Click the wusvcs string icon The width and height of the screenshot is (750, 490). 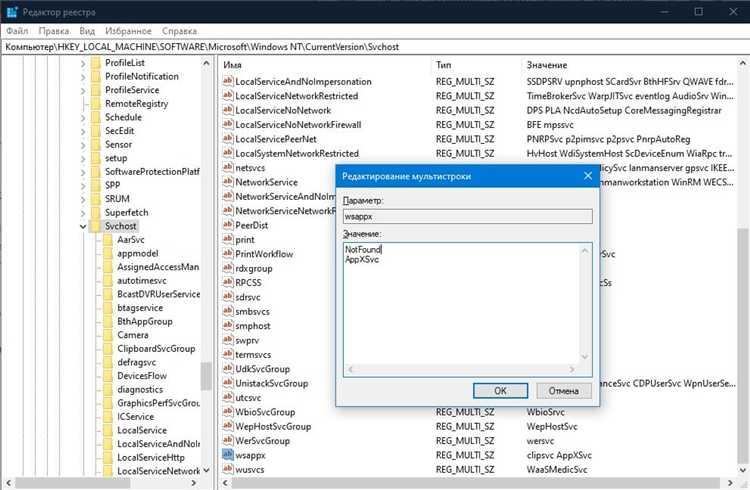(228, 469)
